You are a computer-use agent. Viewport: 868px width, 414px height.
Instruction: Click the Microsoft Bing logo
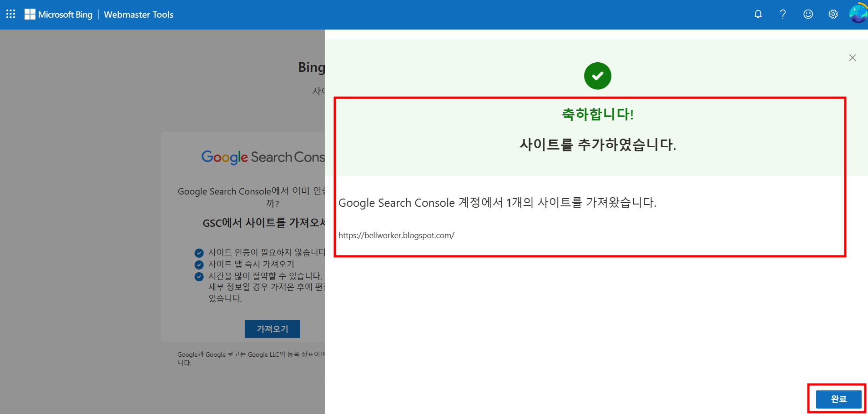[58, 15]
